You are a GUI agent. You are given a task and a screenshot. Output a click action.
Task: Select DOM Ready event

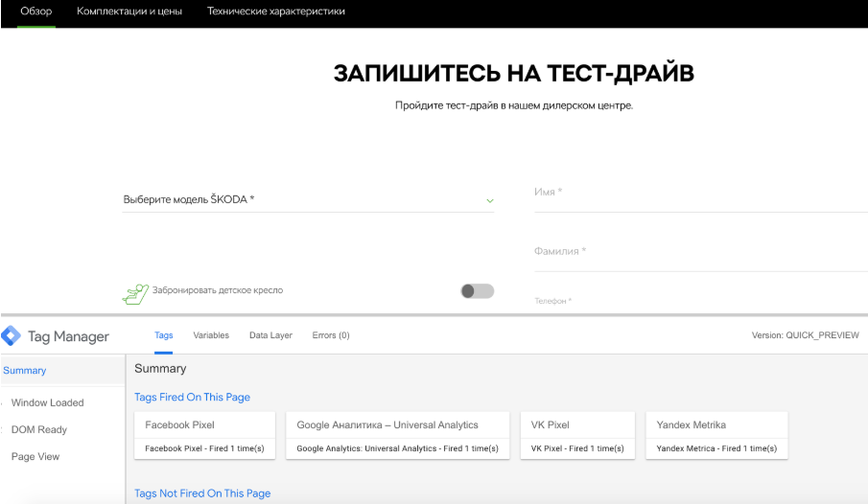[38, 430]
